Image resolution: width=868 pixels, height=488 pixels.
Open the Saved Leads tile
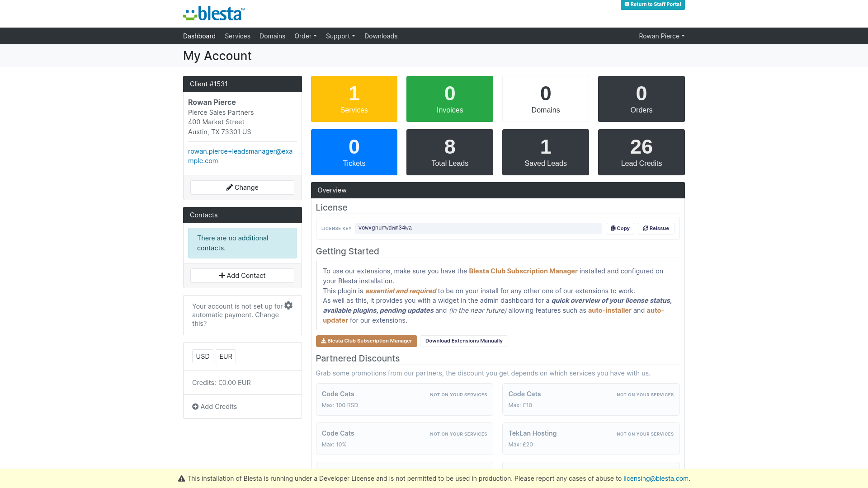click(x=546, y=152)
